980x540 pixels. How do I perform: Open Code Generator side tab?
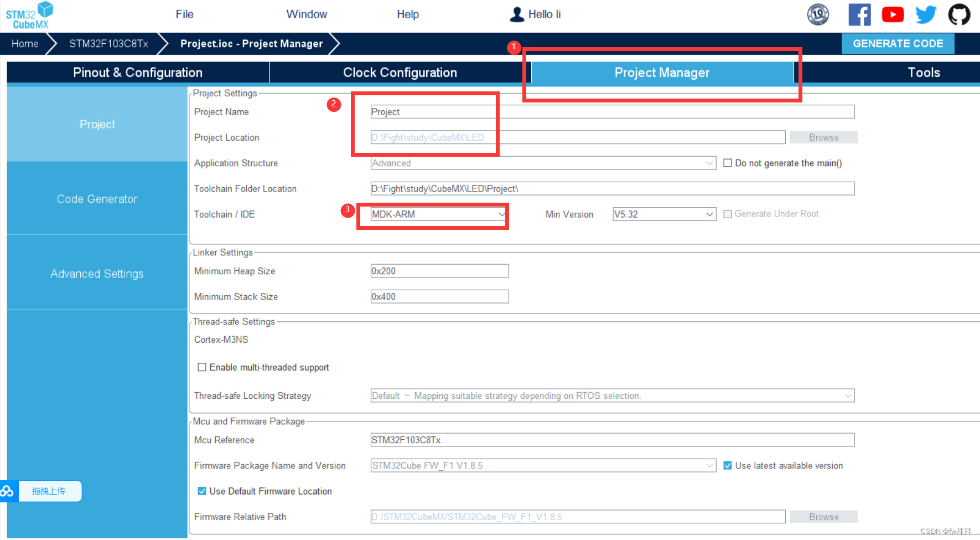[97, 199]
